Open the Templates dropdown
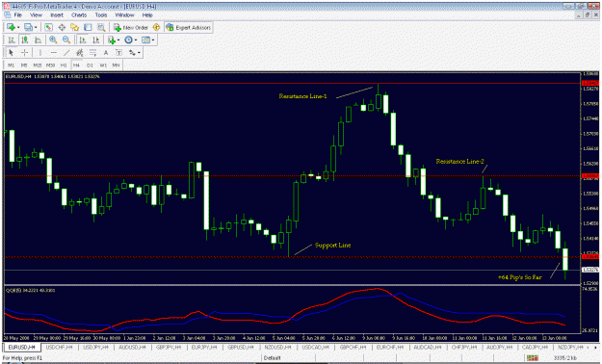The height and width of the screenshot is (364, 602). click(153, 39)
